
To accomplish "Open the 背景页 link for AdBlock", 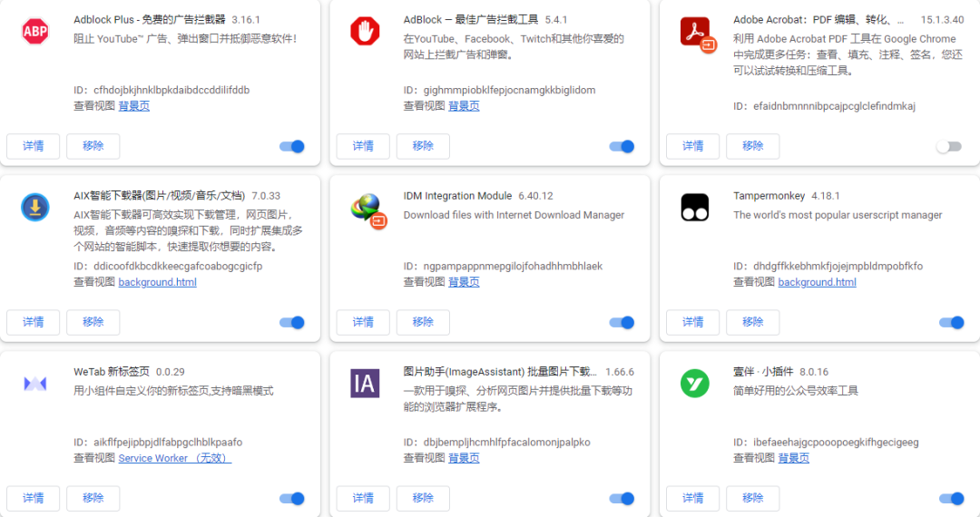I will [x=464, y=106].
